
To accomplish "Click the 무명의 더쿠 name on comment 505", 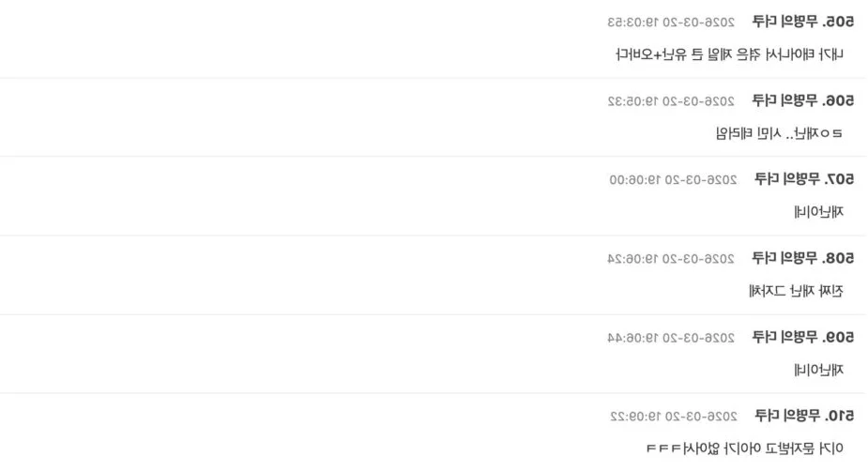I will tap(784, 23).
